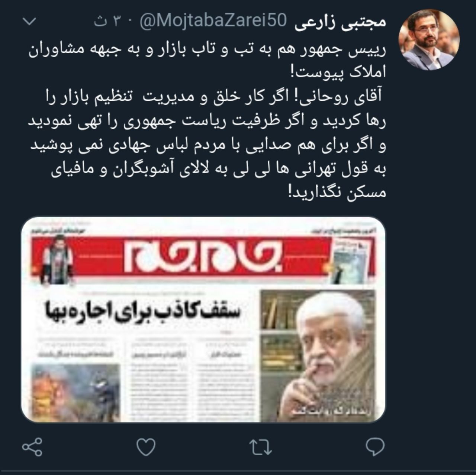Viewport: 476px width, 475px height.
Task: Like the tweet with heart icon
Action: pyautogui.click(x=147, y=447)
